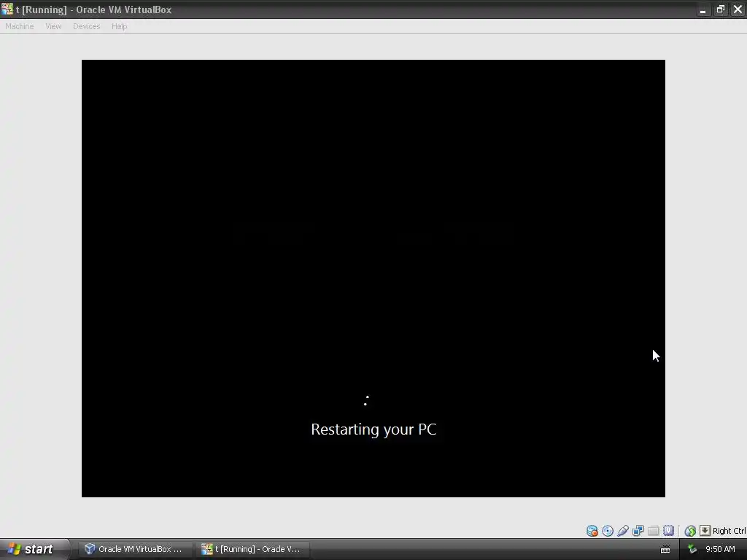The height and width of the screenshot is (560, 747).
Task: Open the Help menu
Action: (x=119, y=26)
